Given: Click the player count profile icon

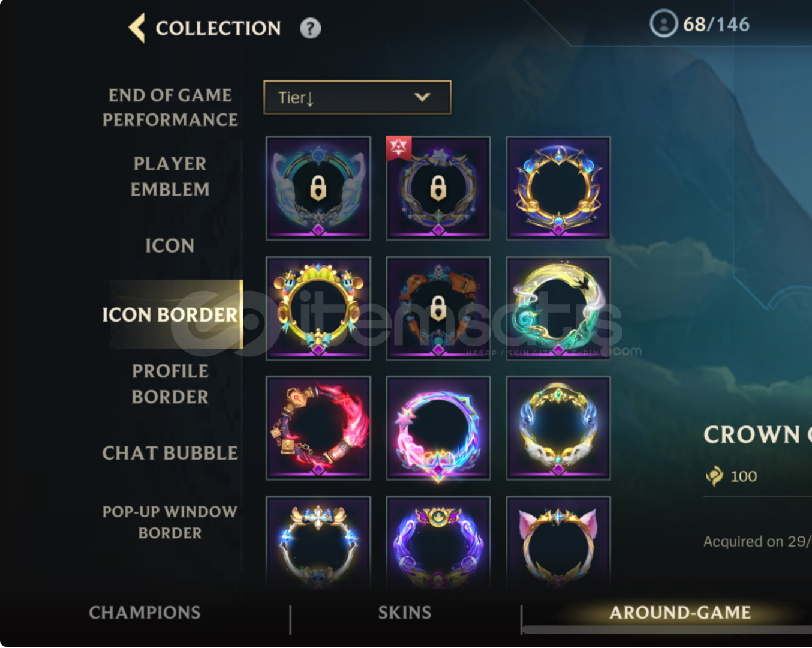Looking at the screenshot, I should pyautogui.click(x=663, y=24).
